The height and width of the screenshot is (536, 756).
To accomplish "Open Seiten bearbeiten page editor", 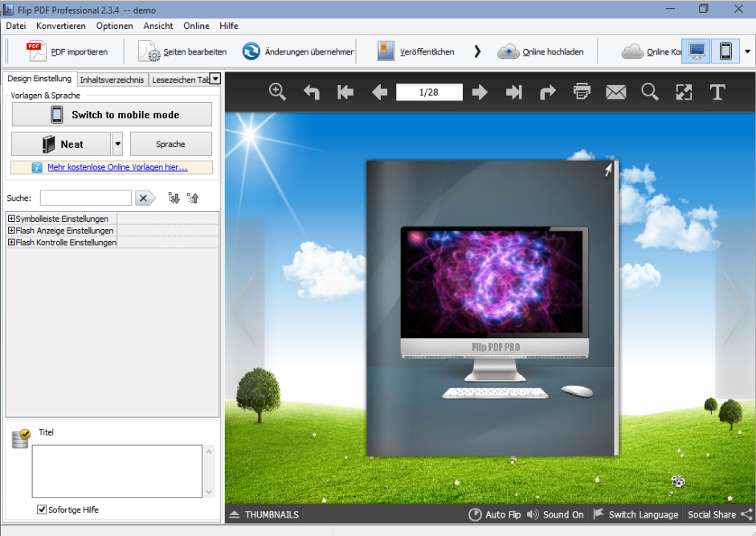I will 182,51.
